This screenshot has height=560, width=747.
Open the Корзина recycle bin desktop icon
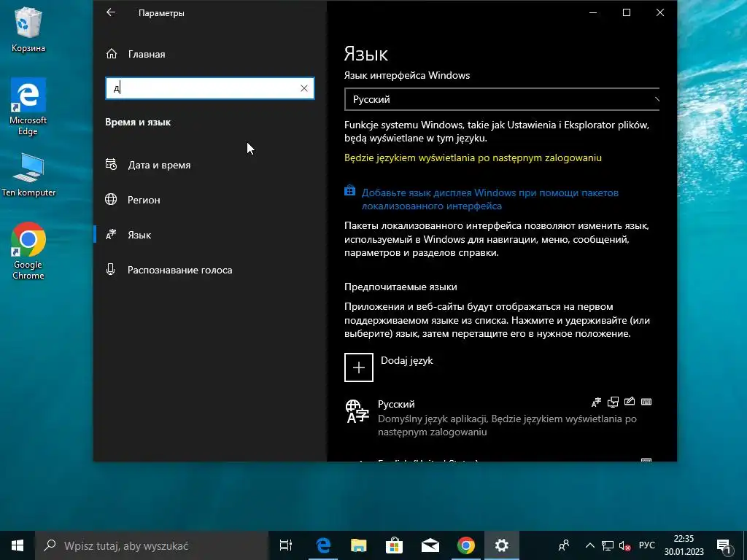28,29
